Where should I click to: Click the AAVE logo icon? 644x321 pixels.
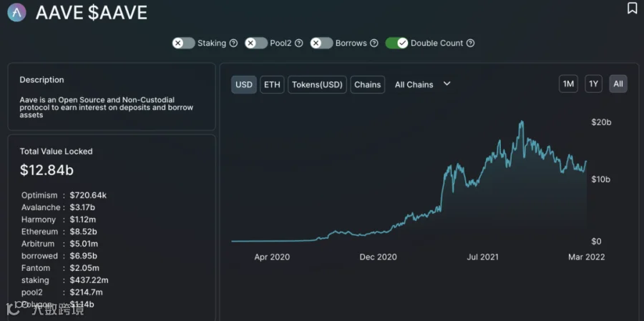coord(17,12)
